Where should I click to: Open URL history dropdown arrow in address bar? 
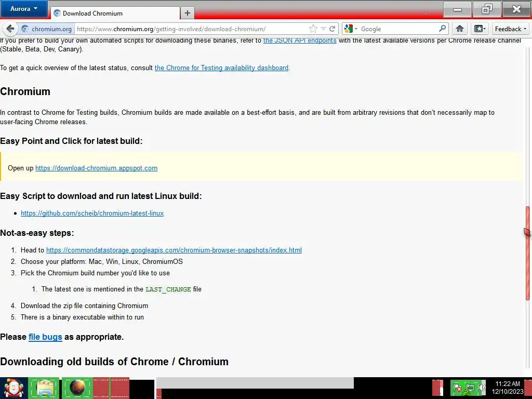point(323,29)
